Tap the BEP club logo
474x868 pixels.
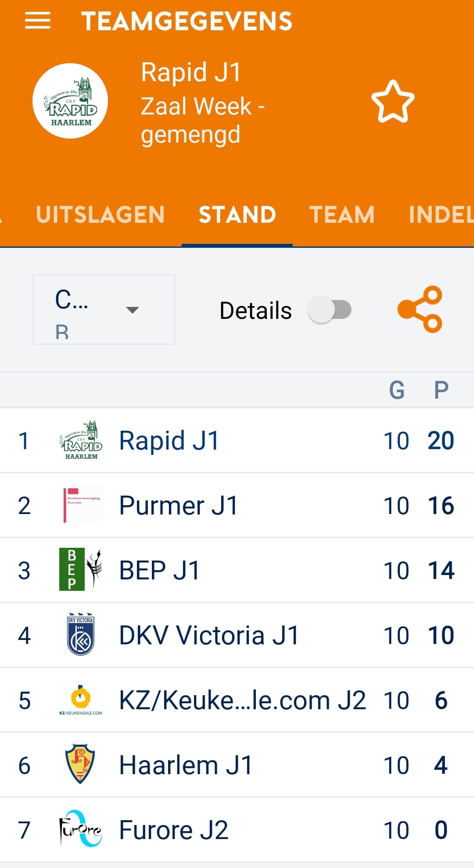81,570
